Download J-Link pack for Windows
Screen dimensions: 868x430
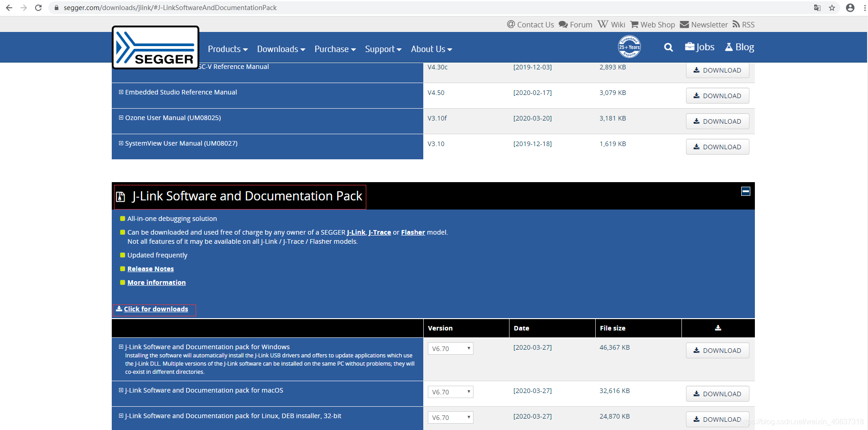[x=717, y=351]
